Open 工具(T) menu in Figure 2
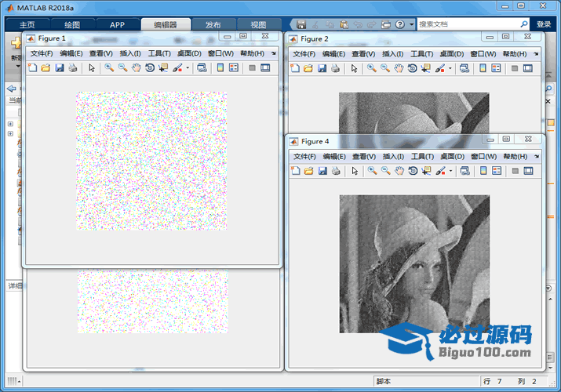Image resolution: width=561 pixels, height=392 pixels. coord(422,54)
